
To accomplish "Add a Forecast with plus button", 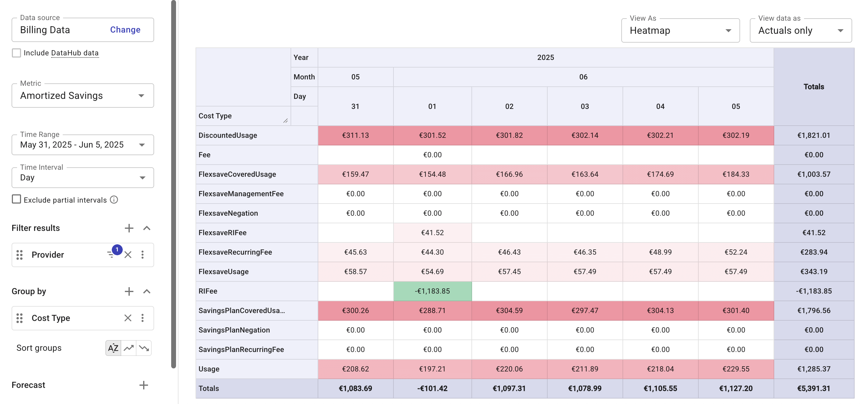I will coord(144,385).
